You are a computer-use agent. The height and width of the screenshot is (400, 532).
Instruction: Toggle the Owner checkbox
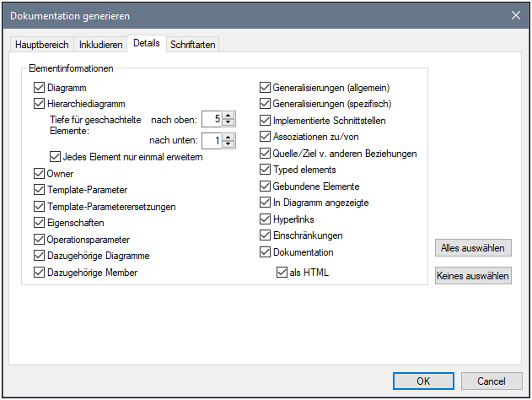coord(39,173)
